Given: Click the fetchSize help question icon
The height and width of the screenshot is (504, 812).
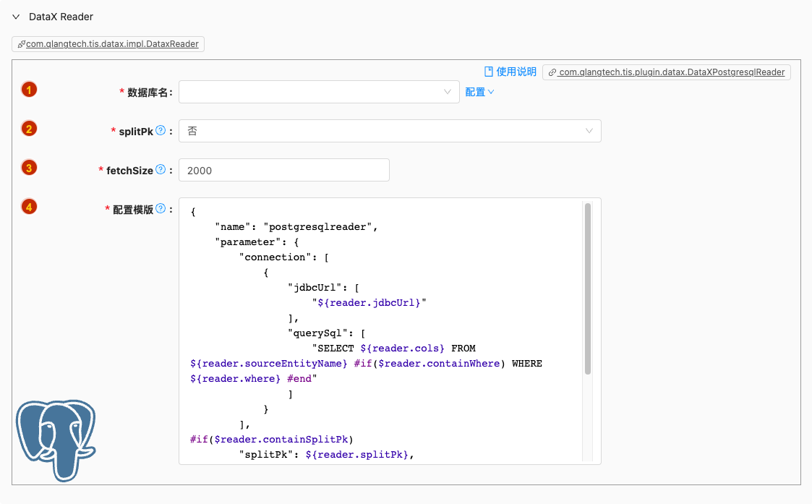Looking at the screenshot, I should coord(161,170).
